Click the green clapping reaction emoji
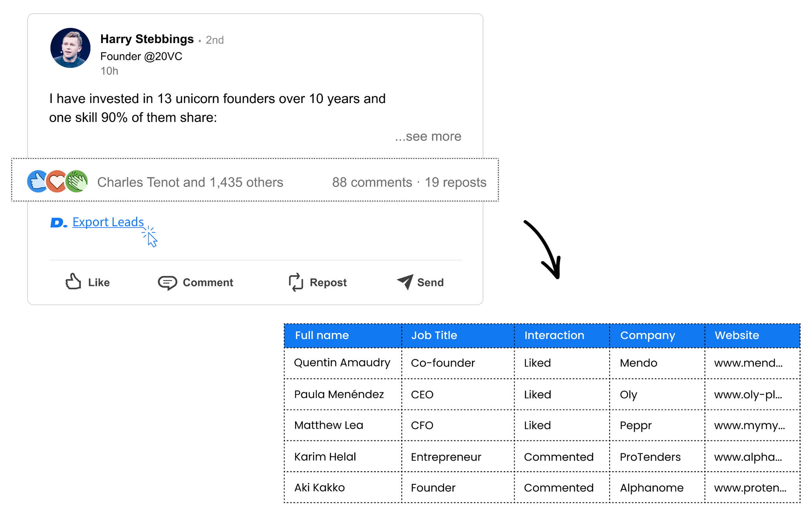 point(77,181)
